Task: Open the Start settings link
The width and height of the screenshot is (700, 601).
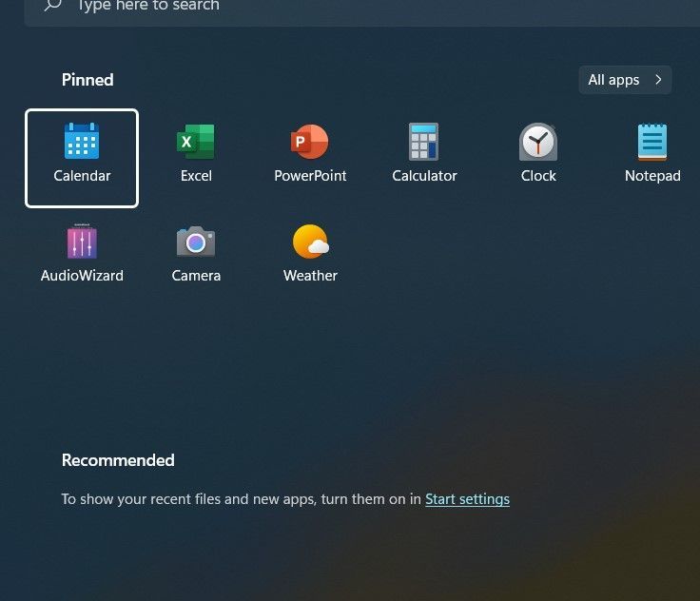Action: click(x=467, y=498)
